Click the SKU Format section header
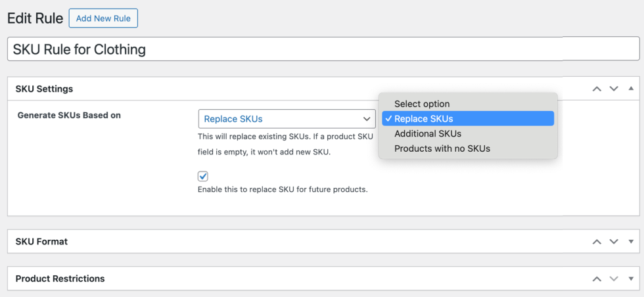Viewport: 644px width, 297px height. point(41,241)
